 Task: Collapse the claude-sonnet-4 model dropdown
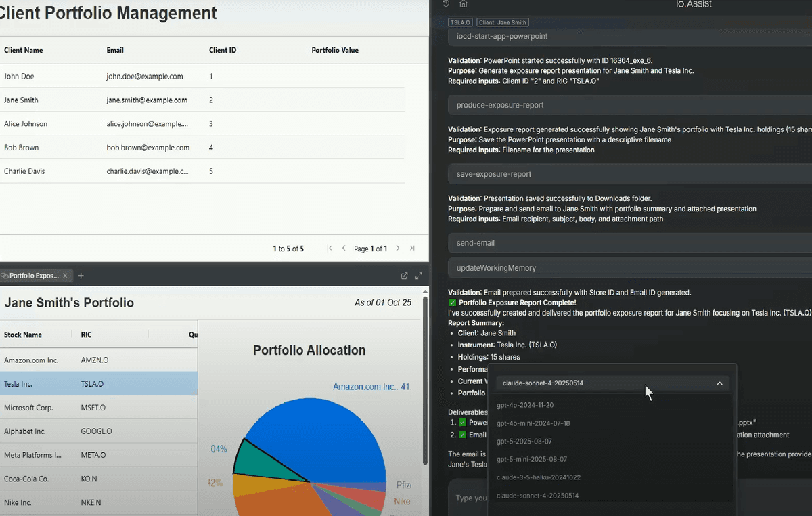point(719,383)
